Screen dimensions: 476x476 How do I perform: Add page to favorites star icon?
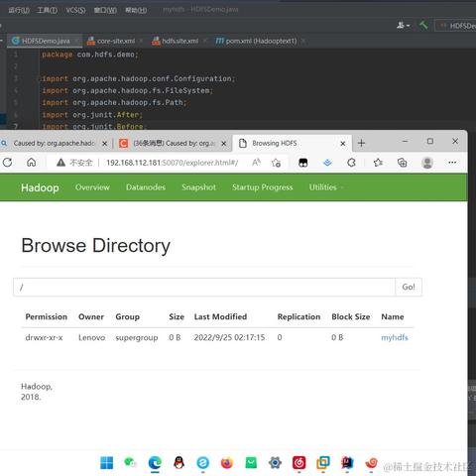(276, 163)
